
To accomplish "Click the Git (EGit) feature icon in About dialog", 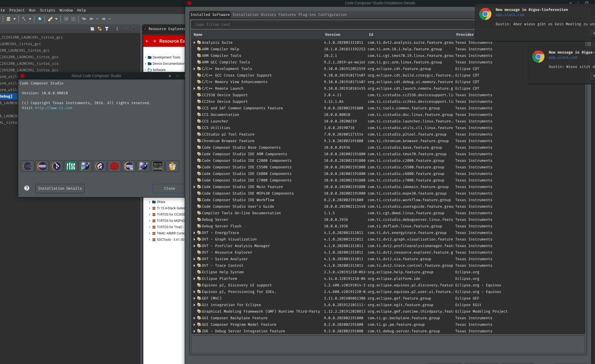I will pos(56,166).
